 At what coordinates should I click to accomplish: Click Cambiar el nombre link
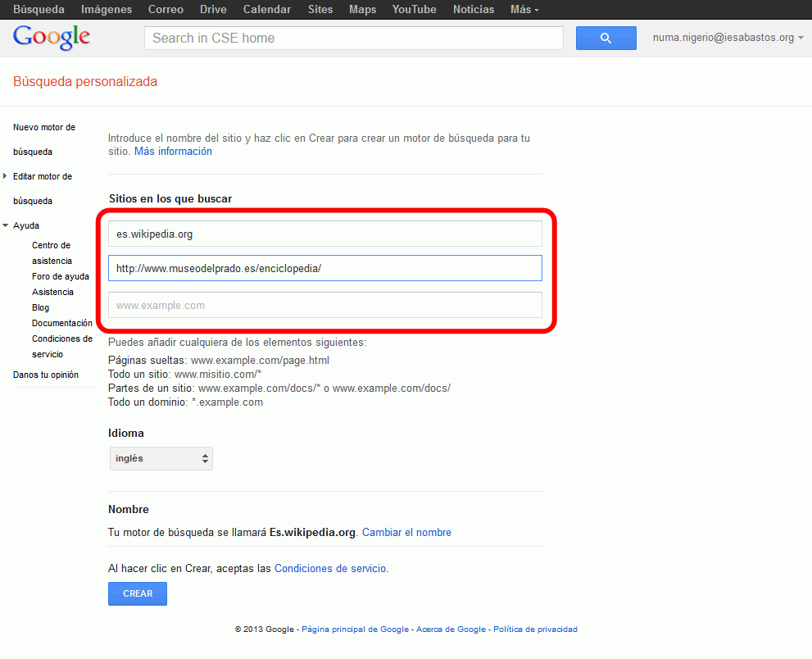point(406,533)
